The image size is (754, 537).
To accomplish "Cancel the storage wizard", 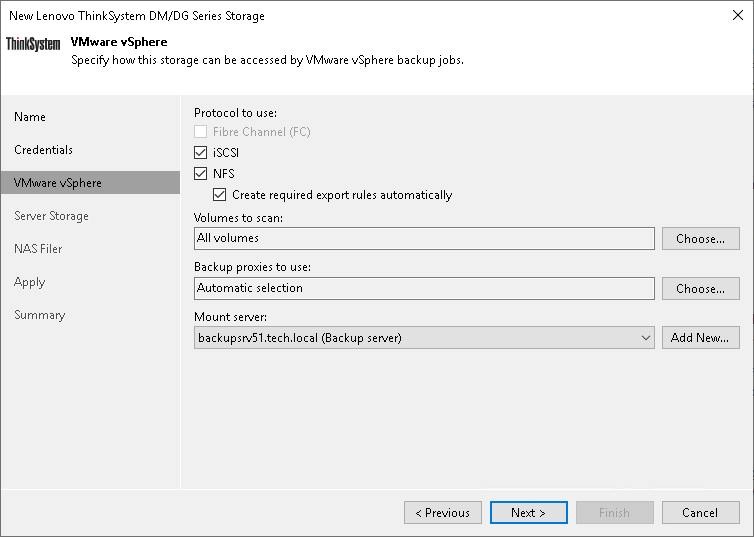I will click(x=701, y=512).
